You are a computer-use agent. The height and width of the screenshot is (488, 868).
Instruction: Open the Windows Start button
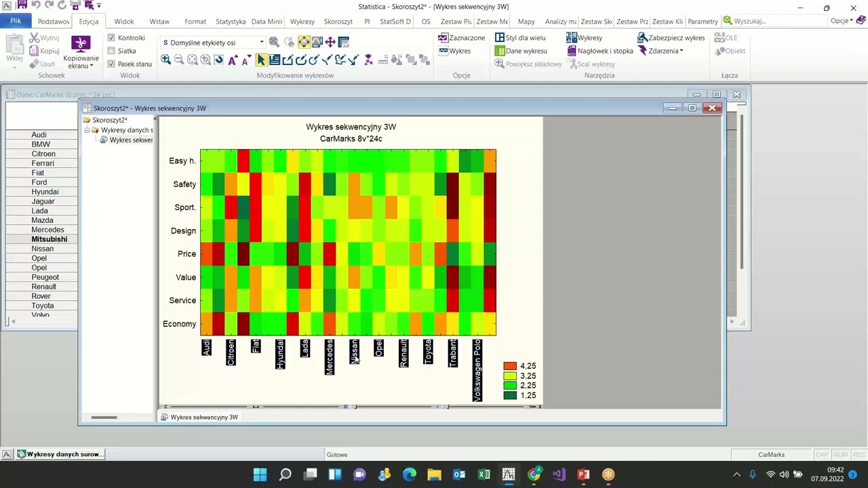(x=260, y=474)
